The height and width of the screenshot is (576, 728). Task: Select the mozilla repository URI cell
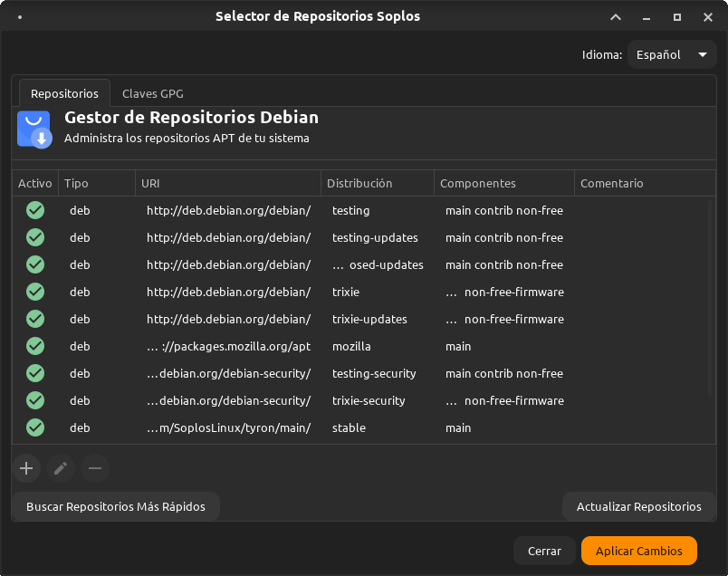[228, 346]
